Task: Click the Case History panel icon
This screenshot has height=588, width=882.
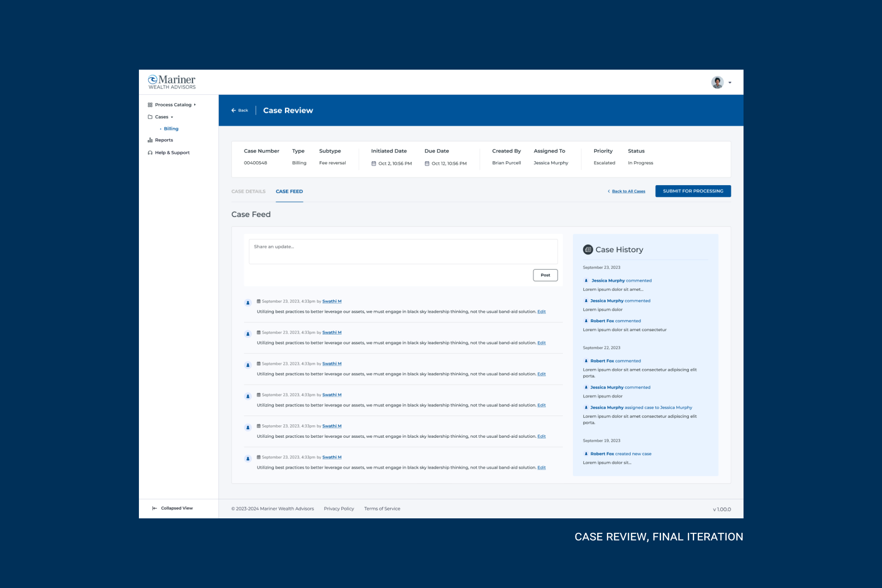Action: pyautogui.click(x=588, y=249)
